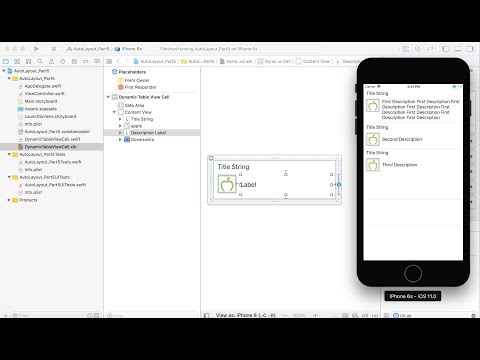Switch to the version editor
Image resolution: width=480 pixels, height=360 pixels.
tap(430, 49)
